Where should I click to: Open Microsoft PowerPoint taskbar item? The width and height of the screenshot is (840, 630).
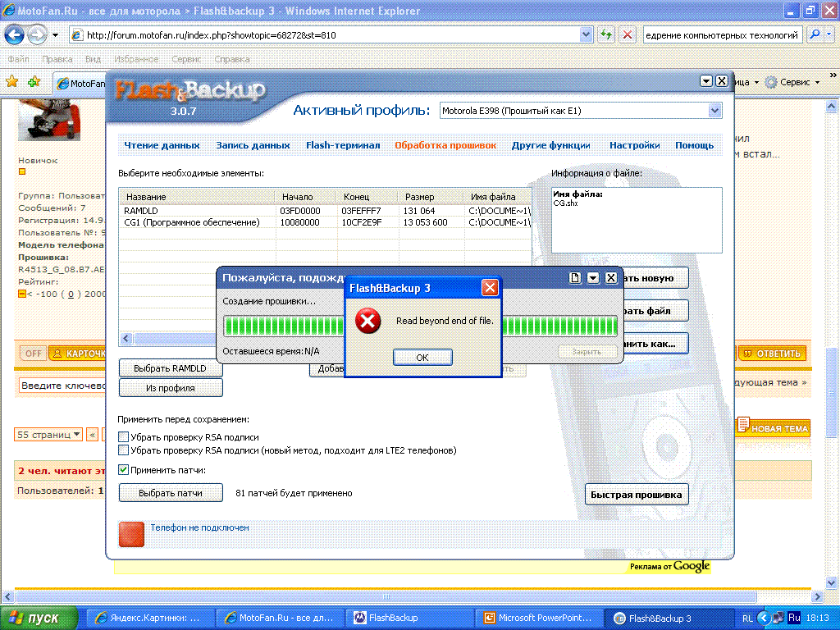540,618
